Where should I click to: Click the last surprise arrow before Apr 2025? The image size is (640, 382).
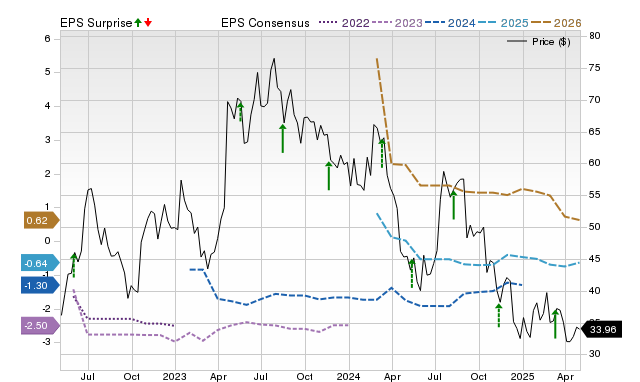[x=555, y=324]
